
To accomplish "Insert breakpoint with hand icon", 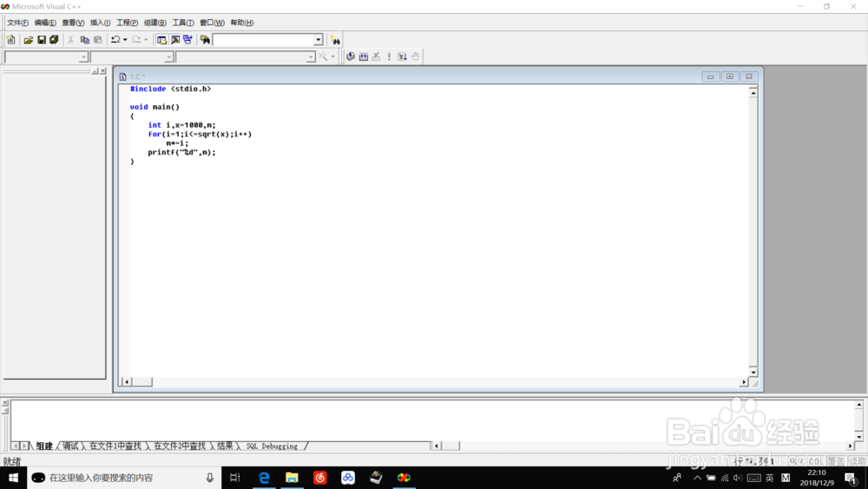I will click(x=415, y=56).
